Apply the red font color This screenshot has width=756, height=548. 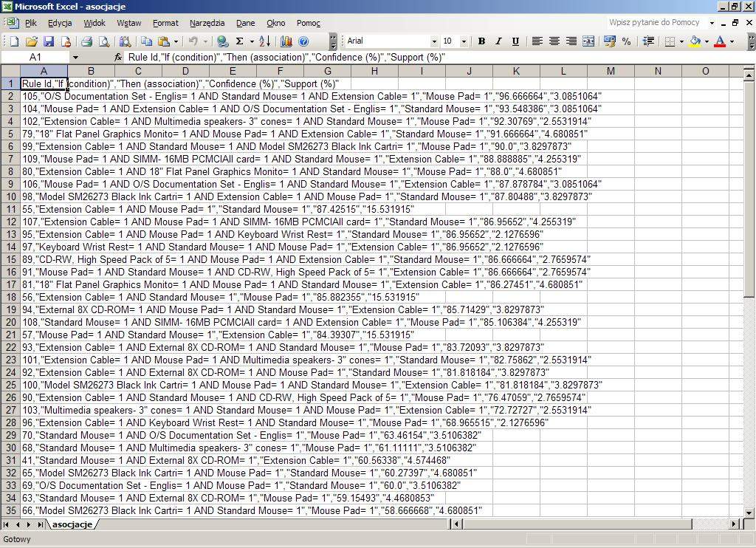(720, 41)
